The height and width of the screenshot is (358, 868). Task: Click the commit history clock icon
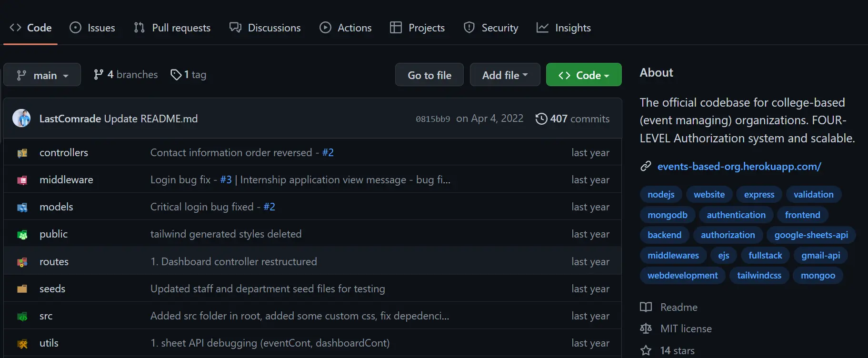click(541, 119)
